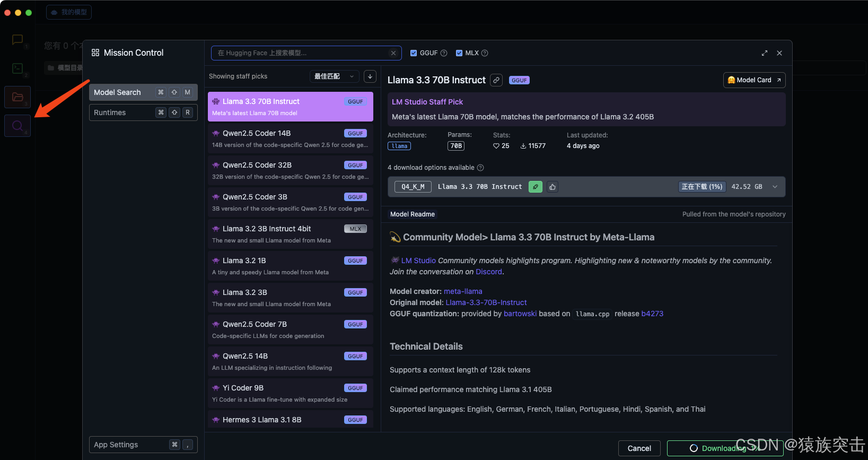Click the Downloading progress button
The image size is (868, 460).
725,448
